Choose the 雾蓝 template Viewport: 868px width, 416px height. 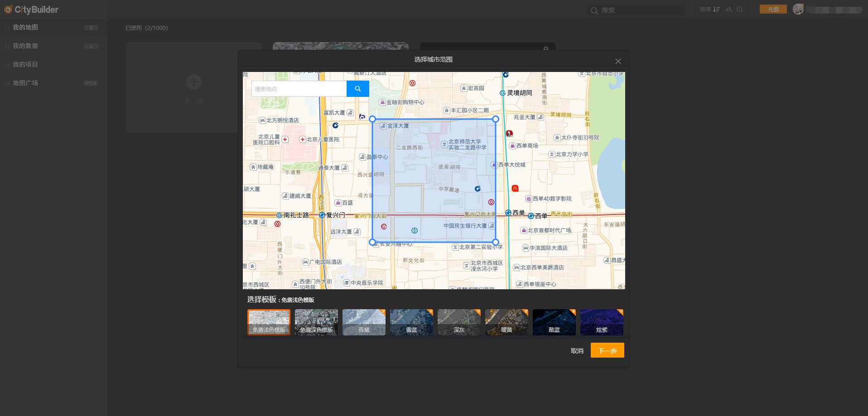click(411, 322)
